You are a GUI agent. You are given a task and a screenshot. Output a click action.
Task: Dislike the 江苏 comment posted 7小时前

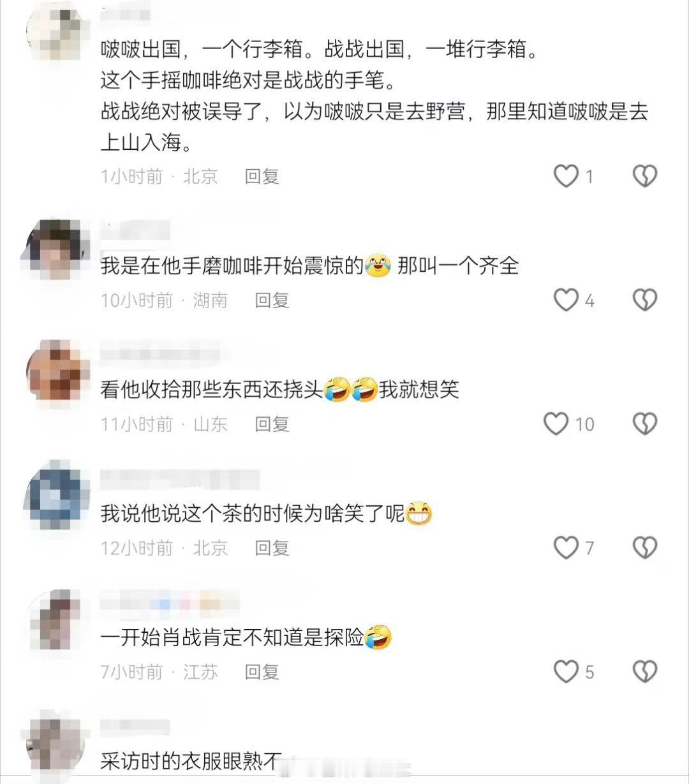[644, 671]
